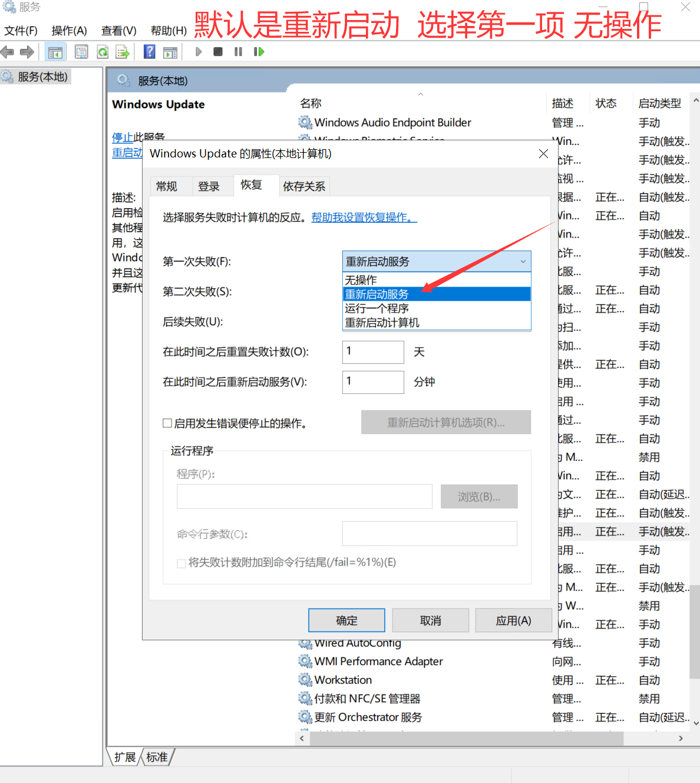Click the 停止 service link
Image resolution: width=700 pixels, height=783 pixels.
(x=123, y=137)
